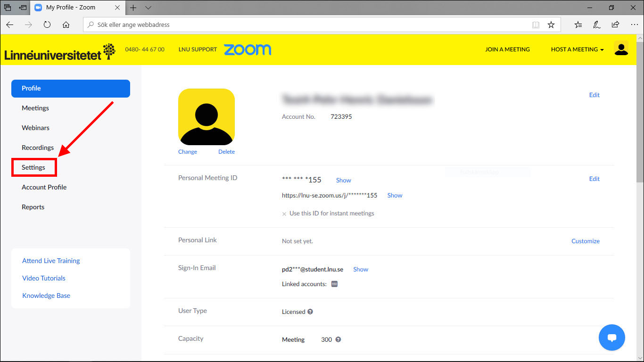This screenshot has height=362, width=644.
Task: Open web notes pen icon
Action: (x=596, y=25)
